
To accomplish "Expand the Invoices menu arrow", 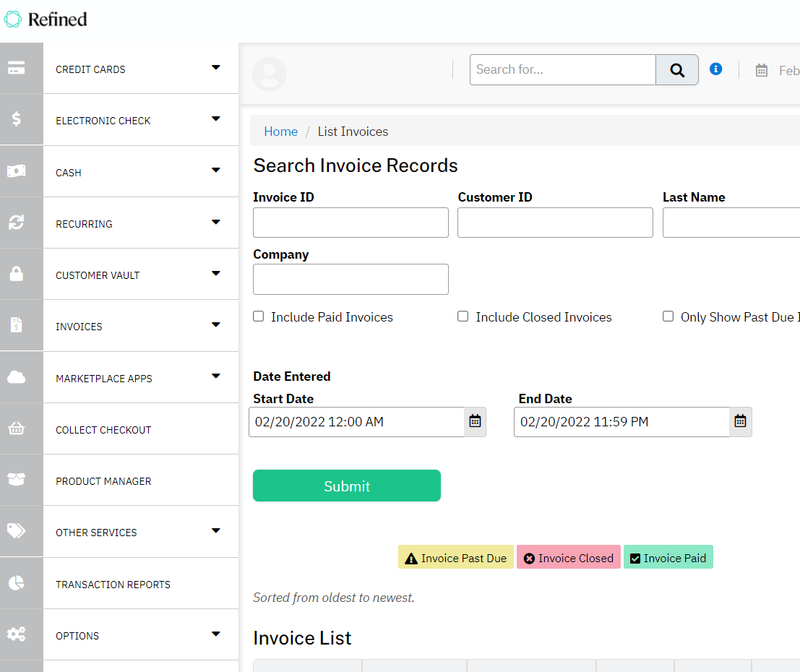I will (x=216, y=324).
